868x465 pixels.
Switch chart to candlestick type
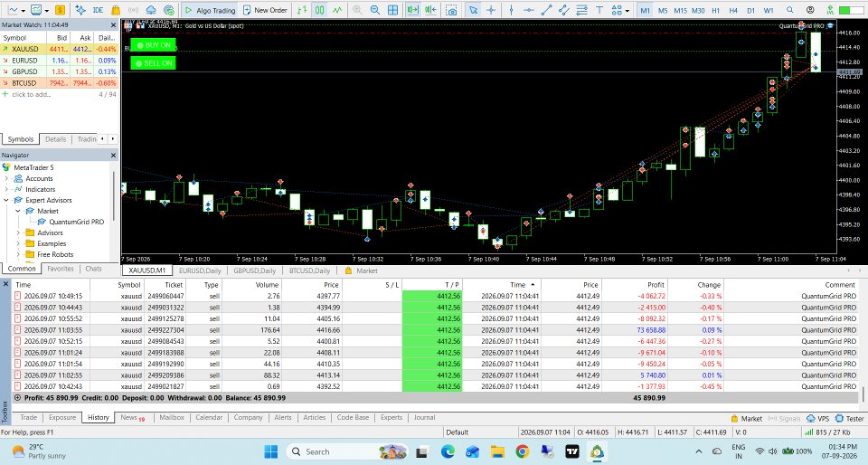[319, 10]
